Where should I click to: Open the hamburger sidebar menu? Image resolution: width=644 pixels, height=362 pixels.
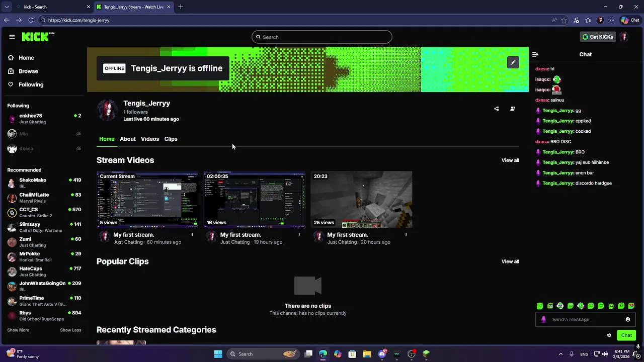point(12,37)
